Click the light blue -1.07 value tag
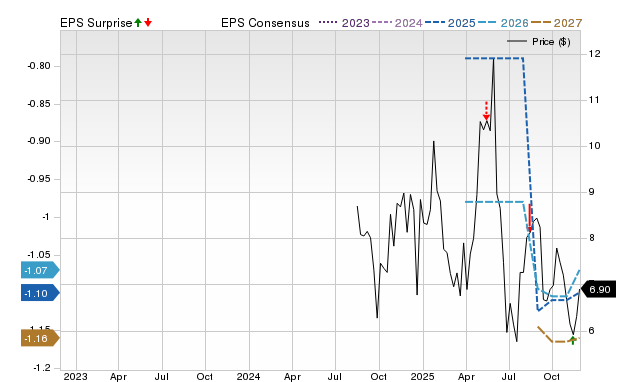The image size is (640, 382). [x=40, y=270]
